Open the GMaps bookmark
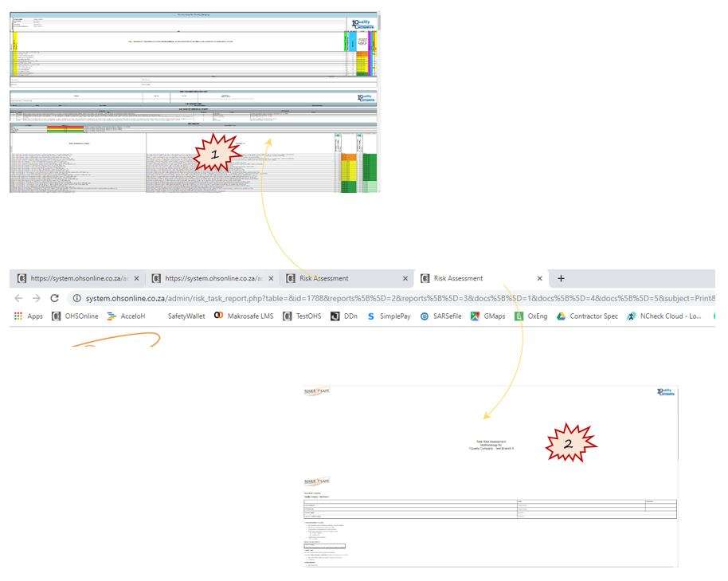 [487, 316]
